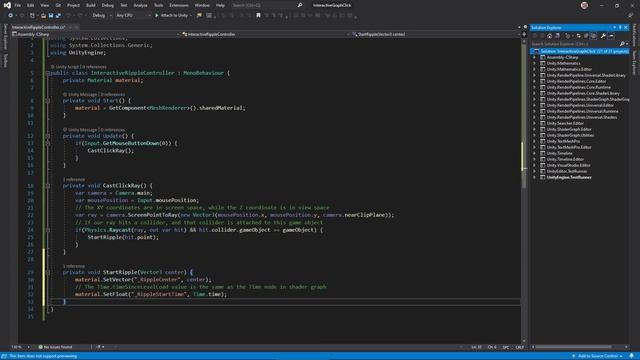640x360 pixels.
Task: Open the StartRipple member navigation dropdown
Action: [436, 34]
